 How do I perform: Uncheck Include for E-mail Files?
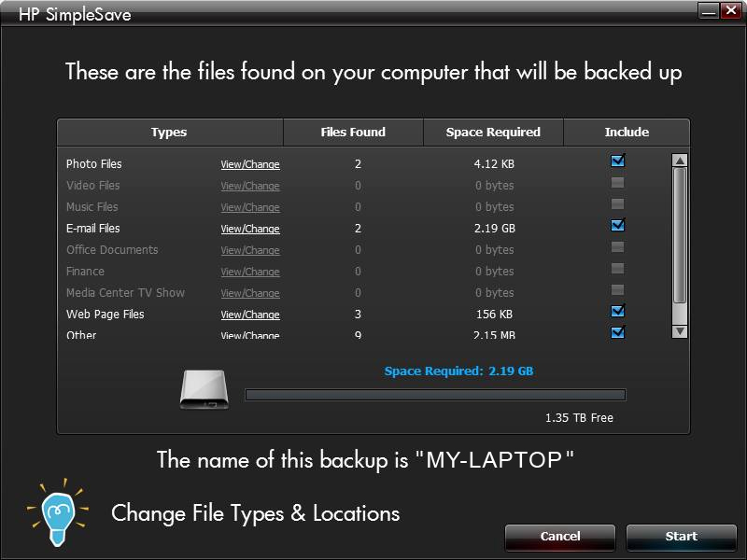pyautogui.click(x=617, y=225)
